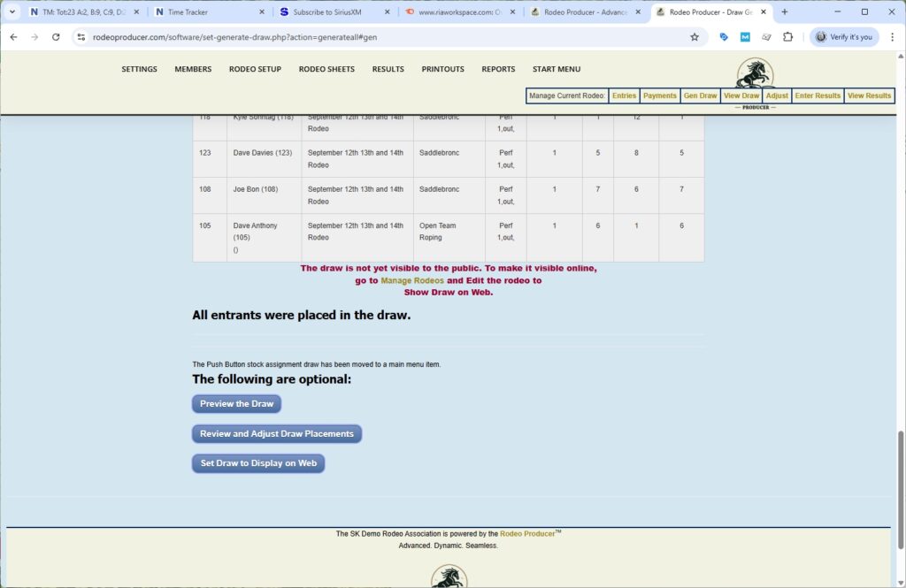Bookmark this page using the star icon
This screenshot has height=588, width=906.
[695, 37]
